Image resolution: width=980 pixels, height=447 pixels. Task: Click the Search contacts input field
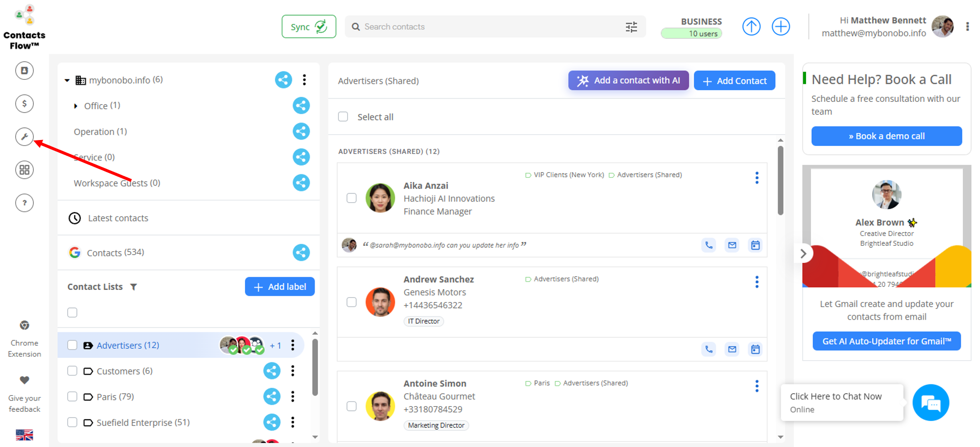coord(490,27)
